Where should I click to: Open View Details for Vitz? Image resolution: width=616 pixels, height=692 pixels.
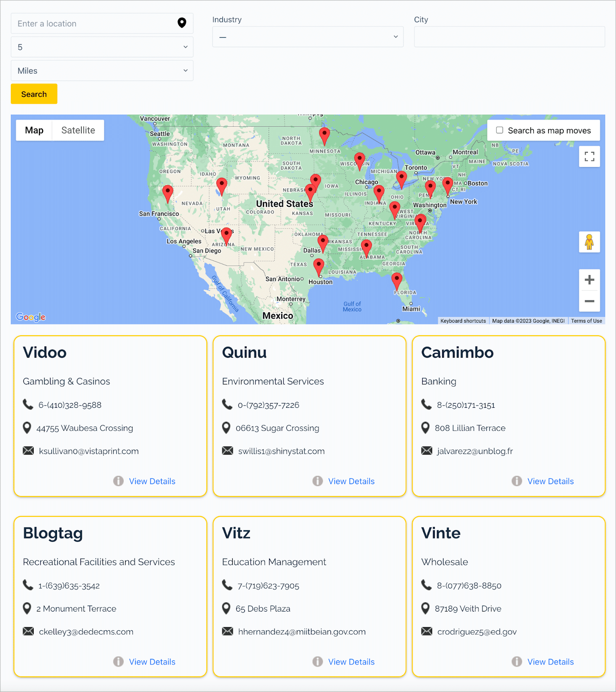tap(351, 662)
